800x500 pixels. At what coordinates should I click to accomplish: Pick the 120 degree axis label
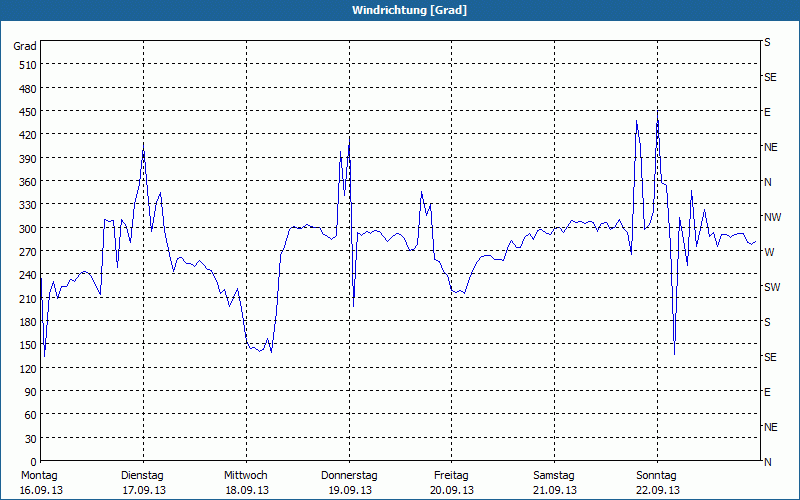pos(28,369)
